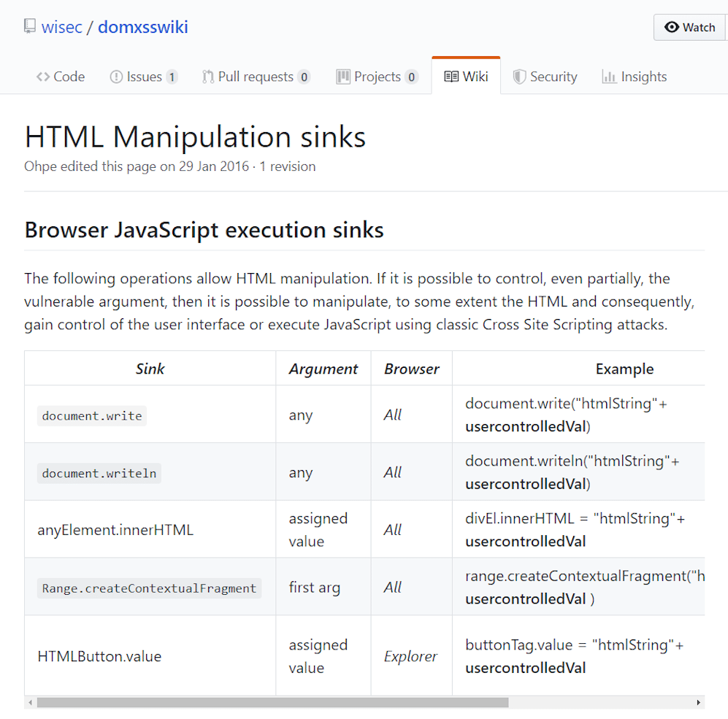Click the document.write code cell
728x719 pixels.
pos(92,415)
